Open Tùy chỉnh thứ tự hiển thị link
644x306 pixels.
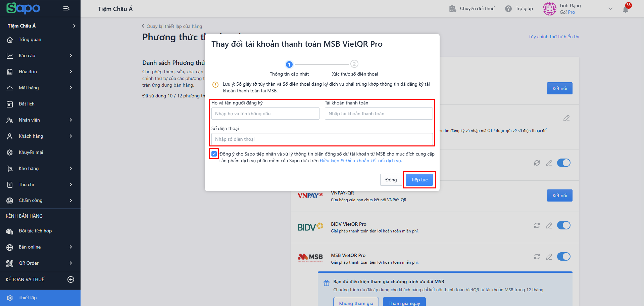coord(554,37)
